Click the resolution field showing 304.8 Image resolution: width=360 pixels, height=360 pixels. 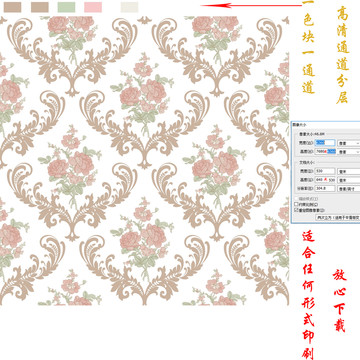(325, 188)
